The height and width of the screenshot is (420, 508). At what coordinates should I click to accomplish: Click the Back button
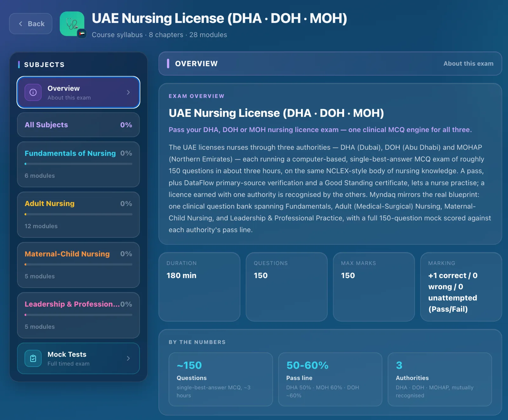(x=31, y=24)
